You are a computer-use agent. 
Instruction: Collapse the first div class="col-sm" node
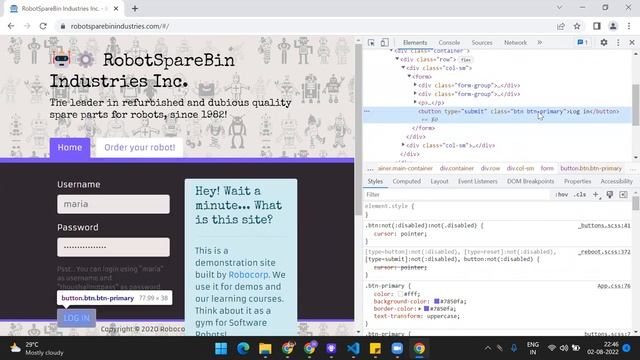(x=403, y=68)
